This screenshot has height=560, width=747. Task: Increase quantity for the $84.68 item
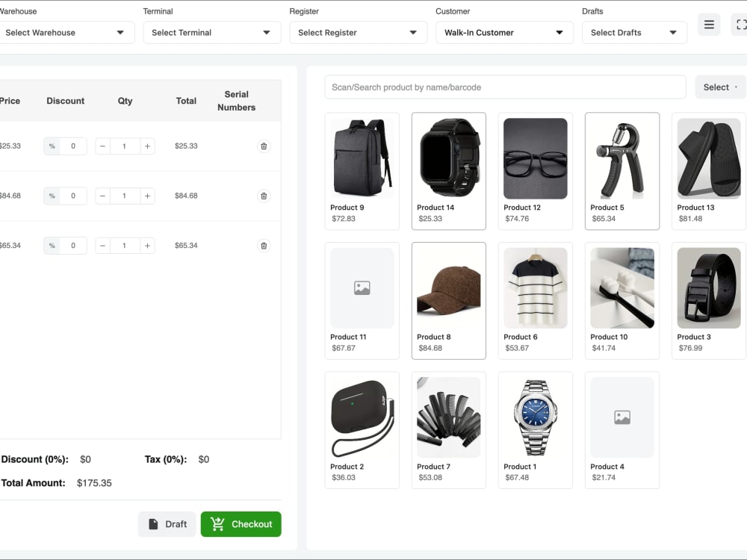(x=147, y=196)
